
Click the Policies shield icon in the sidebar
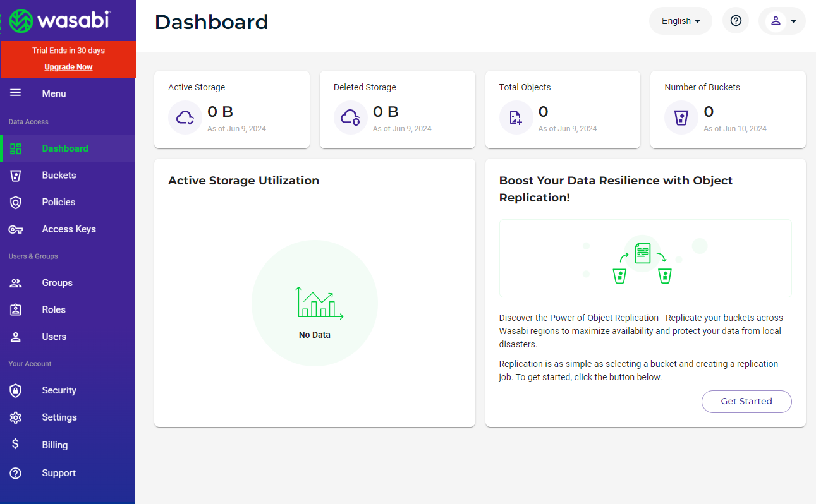[16, 202]
